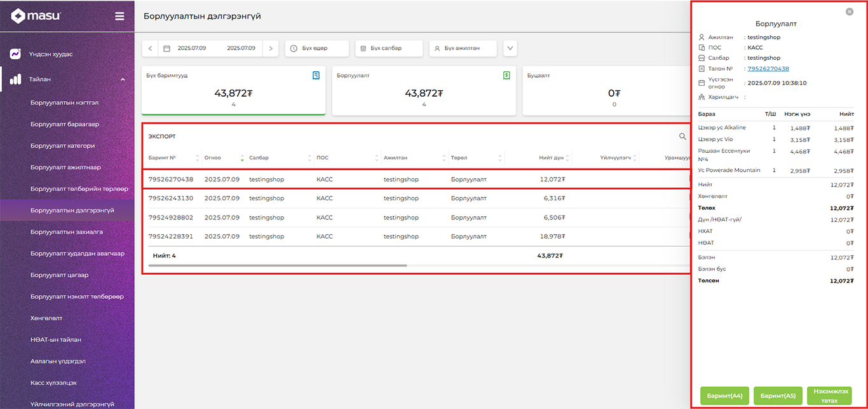The image size is (868, 409).
Task: Click the table horizontal scrollbar
Action: click(x=276, y=265)
